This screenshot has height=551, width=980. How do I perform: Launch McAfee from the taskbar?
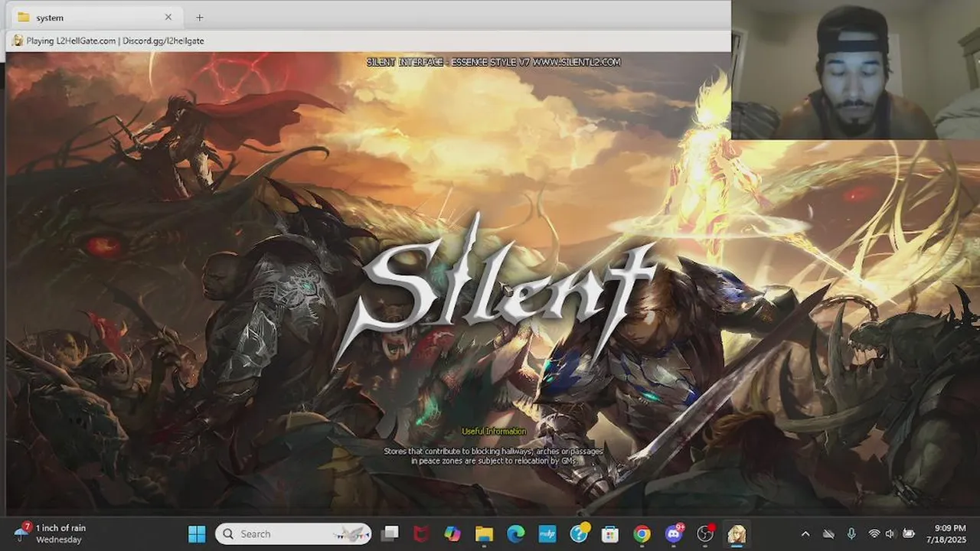coord(421,533)
